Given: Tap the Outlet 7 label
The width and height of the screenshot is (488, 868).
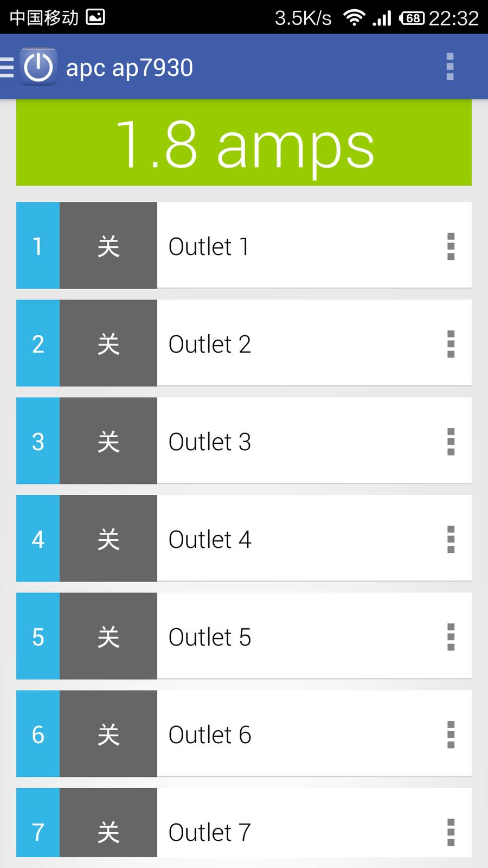Looking at the screenshot, I should click(210, 832).
